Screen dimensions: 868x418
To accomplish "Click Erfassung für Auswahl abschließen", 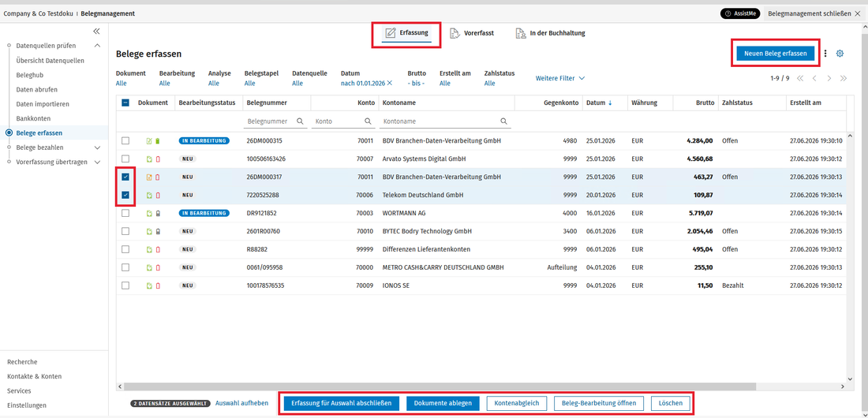I will pyautogui.click(x=342, y=404).
